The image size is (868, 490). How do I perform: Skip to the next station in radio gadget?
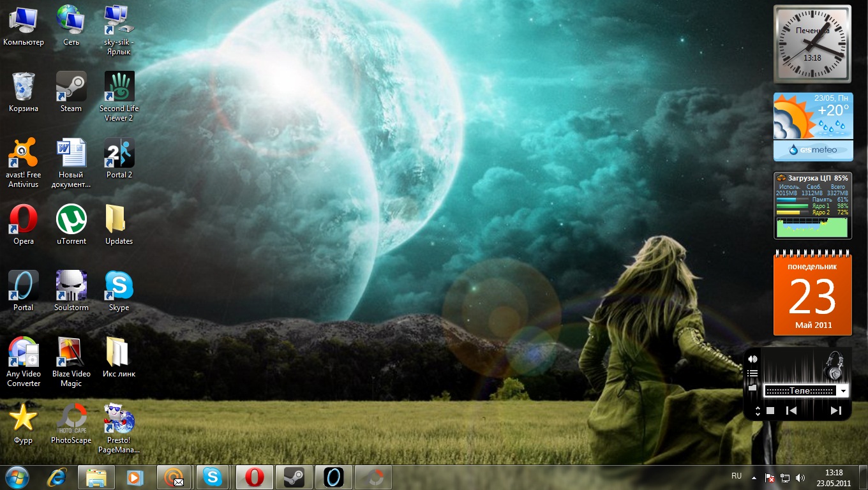pyautogui.click(x=835, y=411)
